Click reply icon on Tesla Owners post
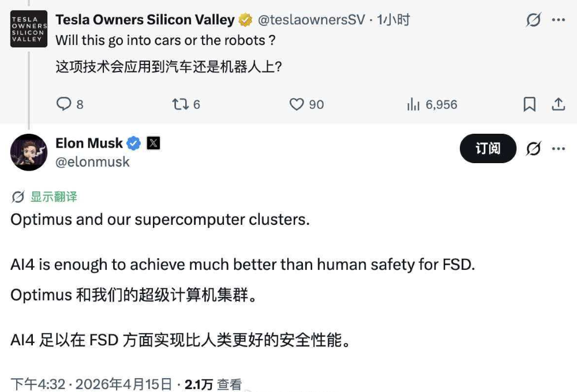 coord(63,104)
